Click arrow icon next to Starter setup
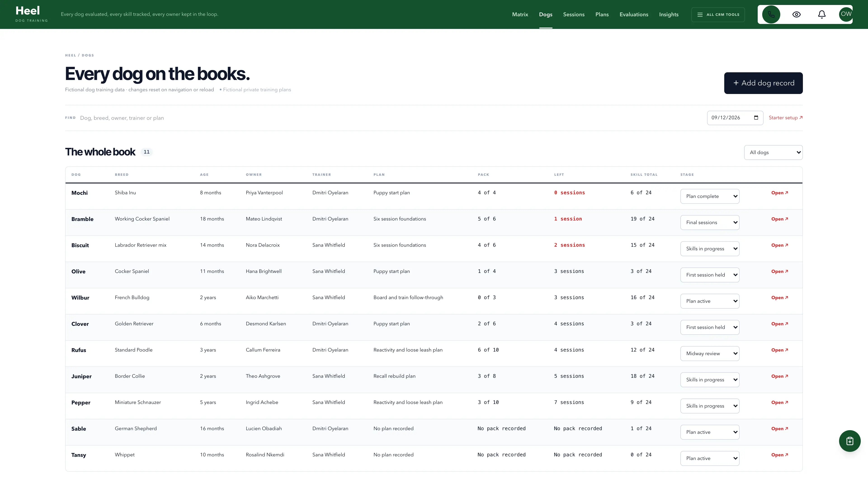The height and width of the screenshot is (488, 868). pos(801,117)
